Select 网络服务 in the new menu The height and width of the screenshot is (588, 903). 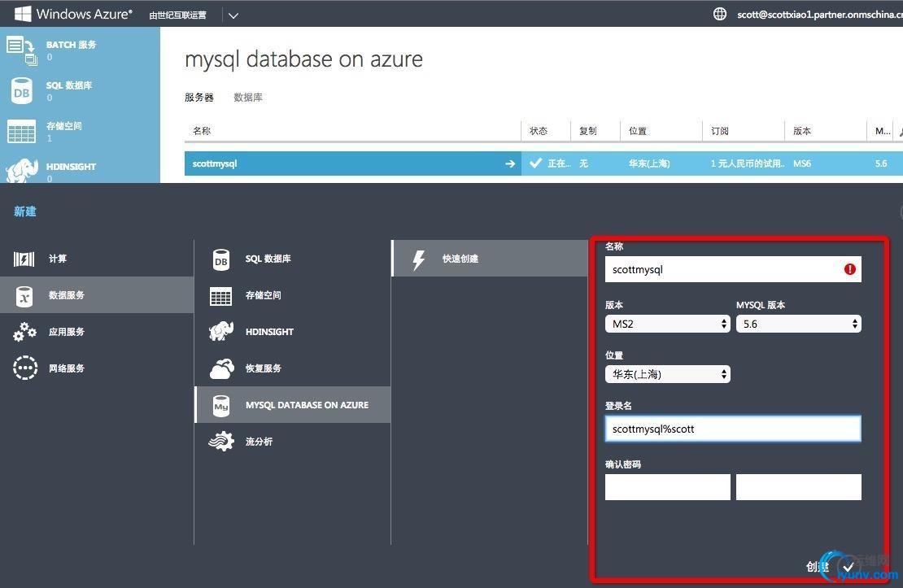click(x=97, y=368)
